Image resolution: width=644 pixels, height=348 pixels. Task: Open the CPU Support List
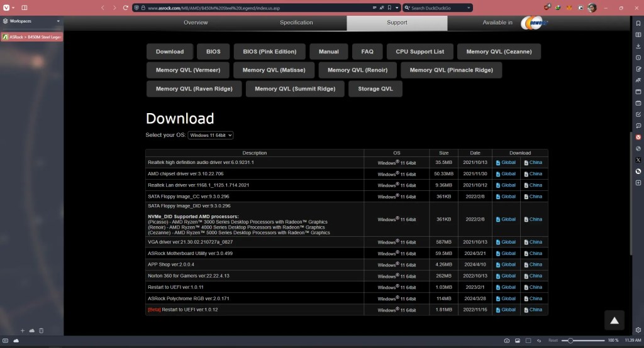pyautogui.click(x=419, y=52)
